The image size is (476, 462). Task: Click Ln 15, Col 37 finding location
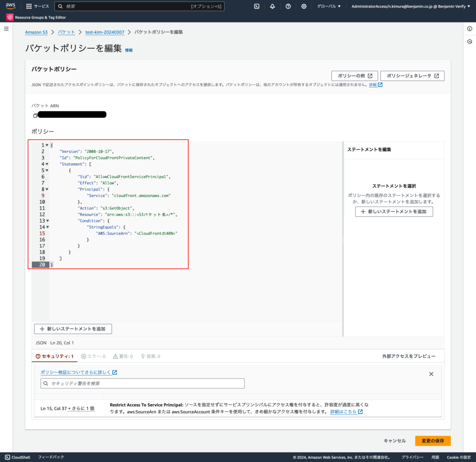coord(53,409)
